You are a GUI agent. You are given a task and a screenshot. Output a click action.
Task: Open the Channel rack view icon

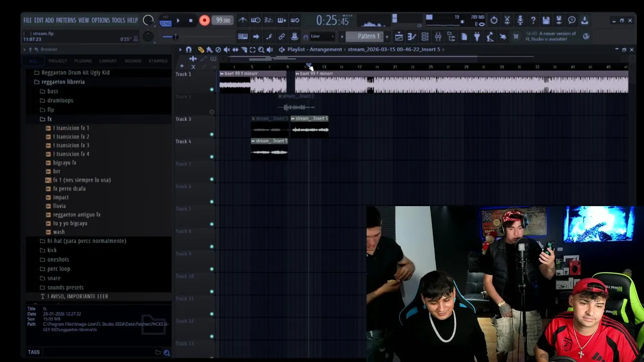point(425,36)
